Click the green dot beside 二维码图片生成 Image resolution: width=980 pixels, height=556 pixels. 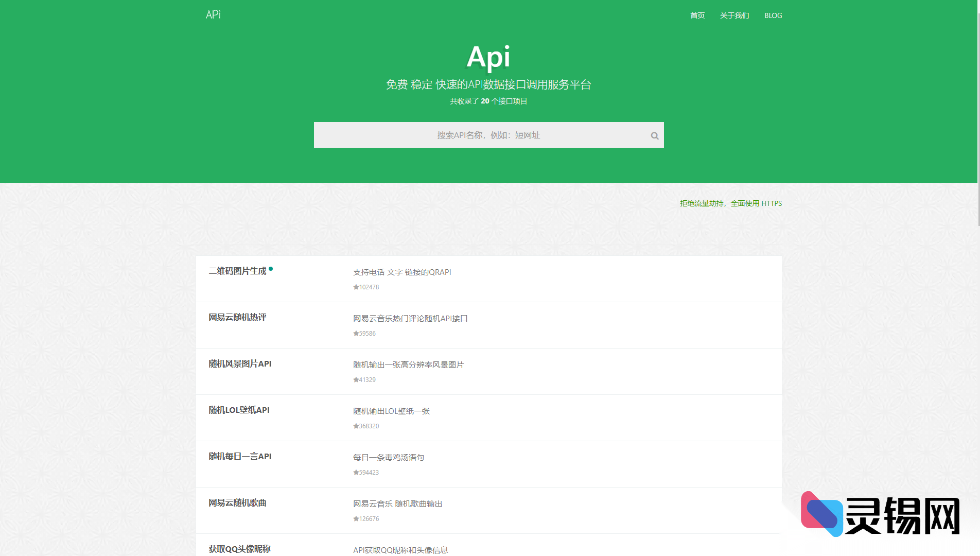coord(272,268)
